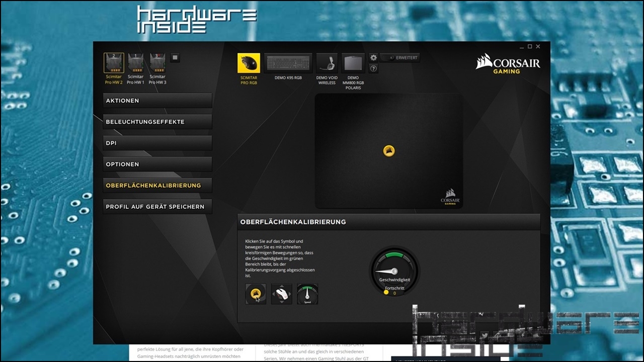Open the Beleuchtungseffekte section
The image size is (644, 362).
pos(157,122)
